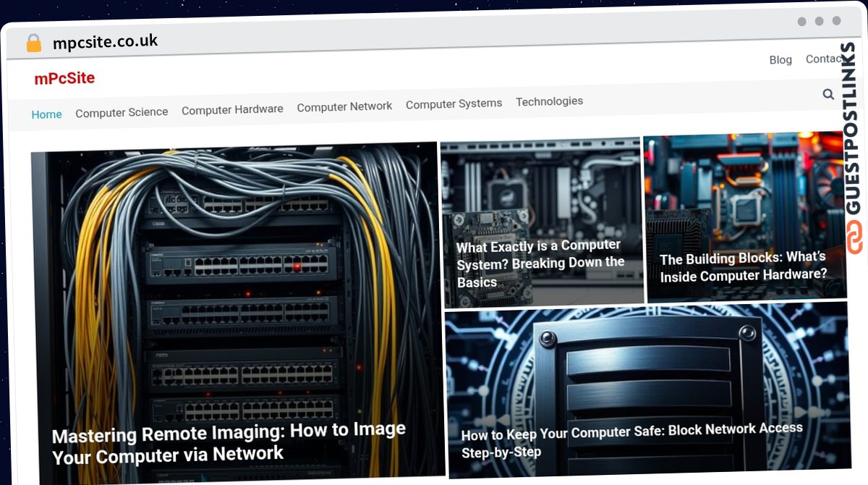Click the orange padlock security icon
Image resolution: width=868 pixels, height=485 pixels.
pos(34,43)
